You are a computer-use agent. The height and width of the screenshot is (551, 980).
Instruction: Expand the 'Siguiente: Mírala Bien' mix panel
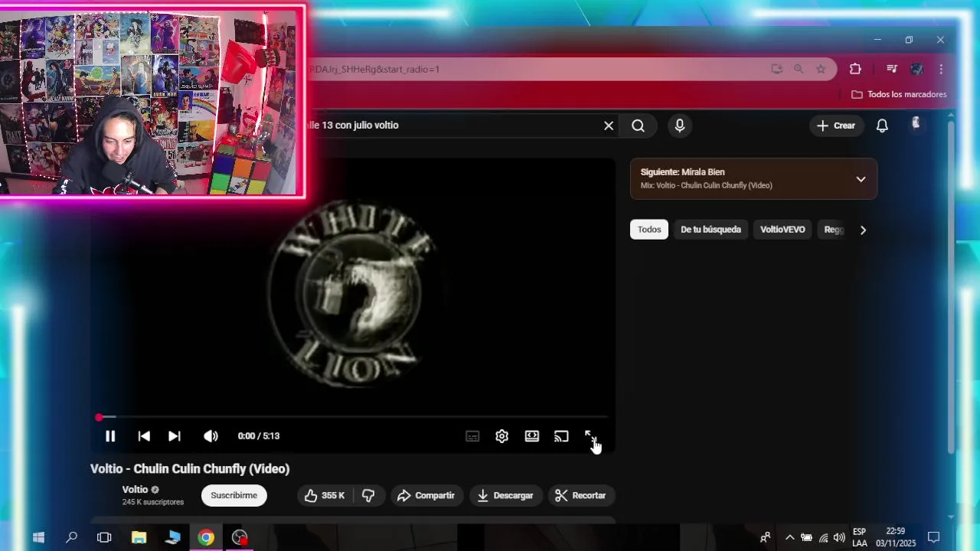861,179
